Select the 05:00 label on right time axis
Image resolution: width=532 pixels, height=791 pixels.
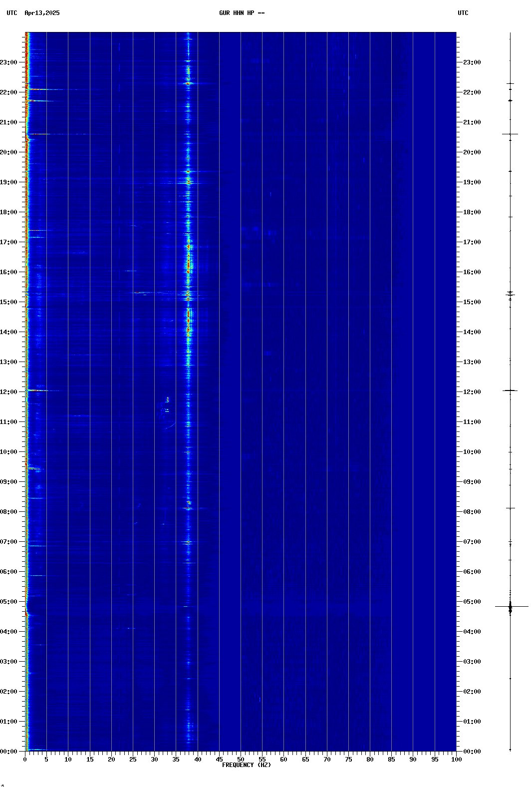point(472,602)
